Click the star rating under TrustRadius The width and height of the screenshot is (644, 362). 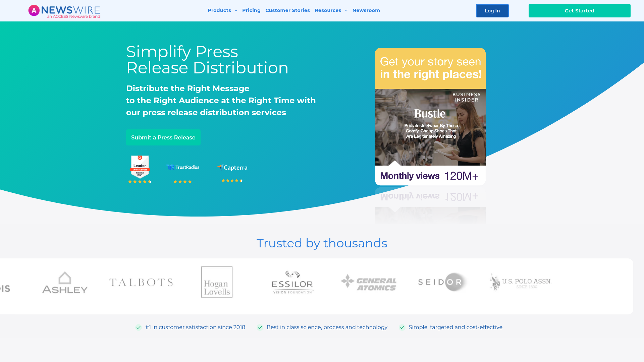182,182
